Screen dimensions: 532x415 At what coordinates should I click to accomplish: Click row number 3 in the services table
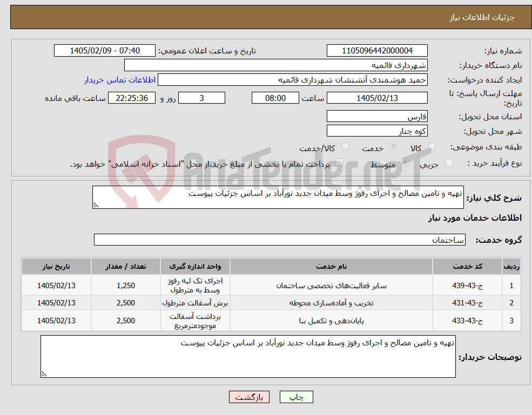coord(511,321)
